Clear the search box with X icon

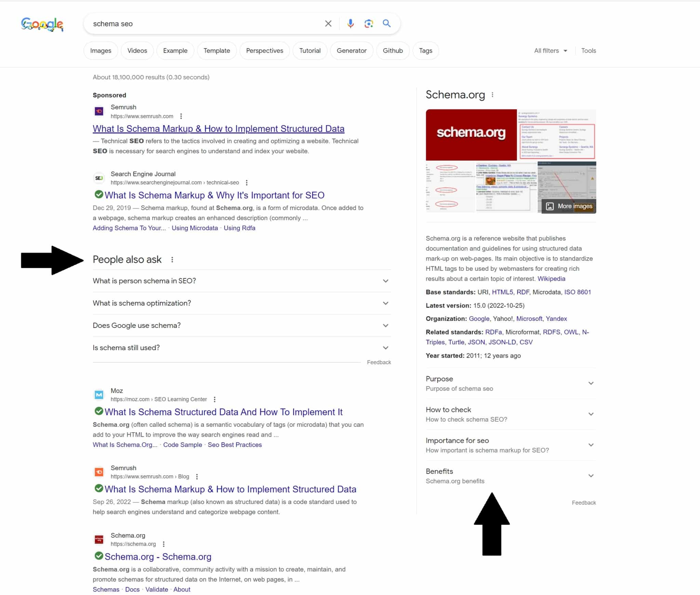click(x=328, y=24)
